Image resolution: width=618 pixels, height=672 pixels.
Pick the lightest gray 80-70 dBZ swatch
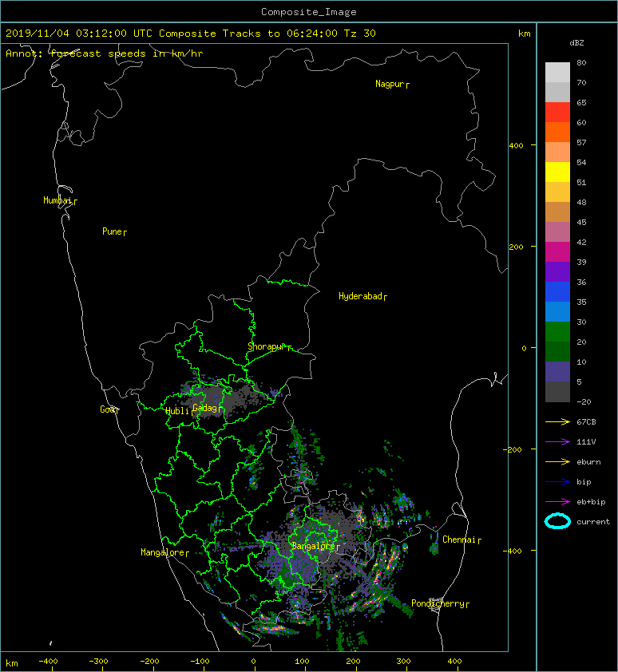click(557, 73)
